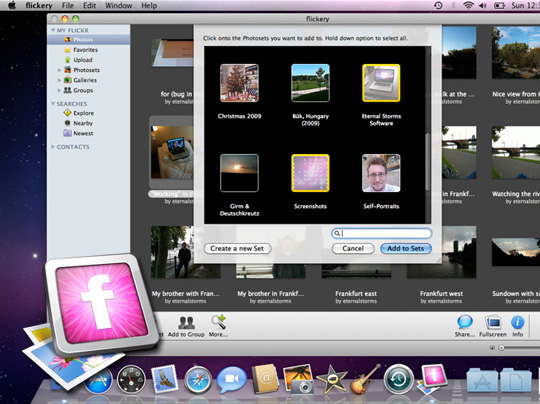Deselect the Eternal Storms Software photoset

tap(381, 83)
